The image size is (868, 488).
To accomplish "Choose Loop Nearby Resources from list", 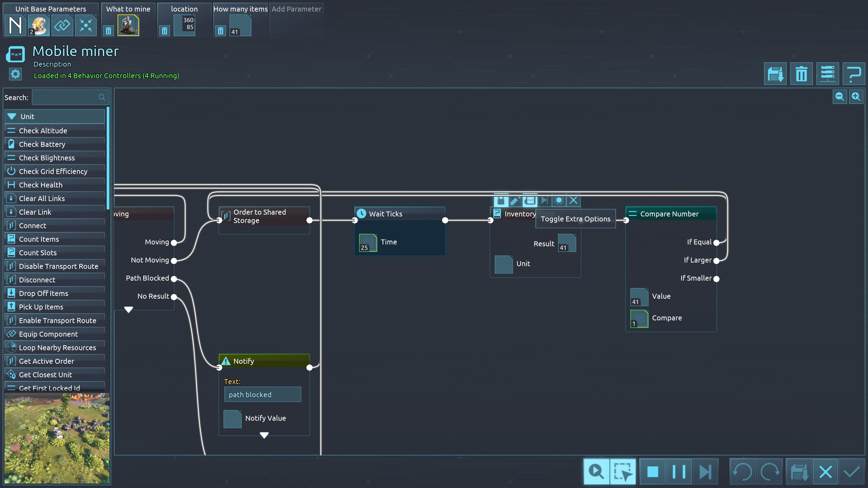I will (x=57, y=347).
